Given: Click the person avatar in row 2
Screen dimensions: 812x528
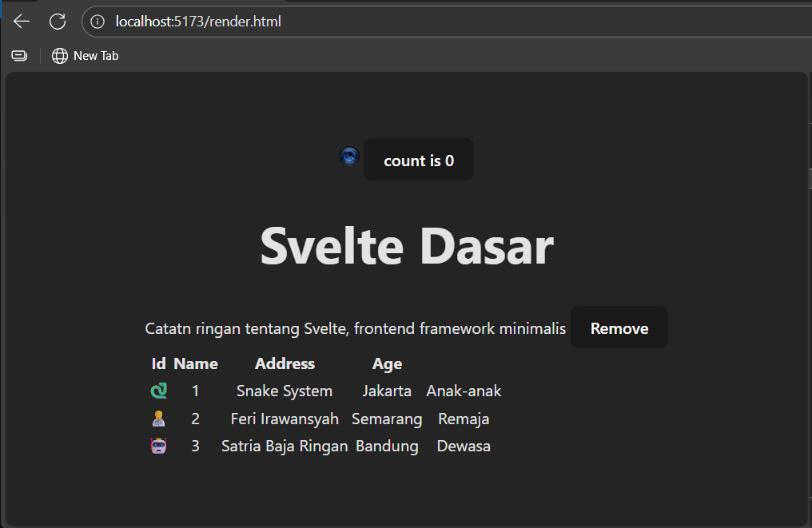Looking at the screenshot, I should click(x=158, y=419).
